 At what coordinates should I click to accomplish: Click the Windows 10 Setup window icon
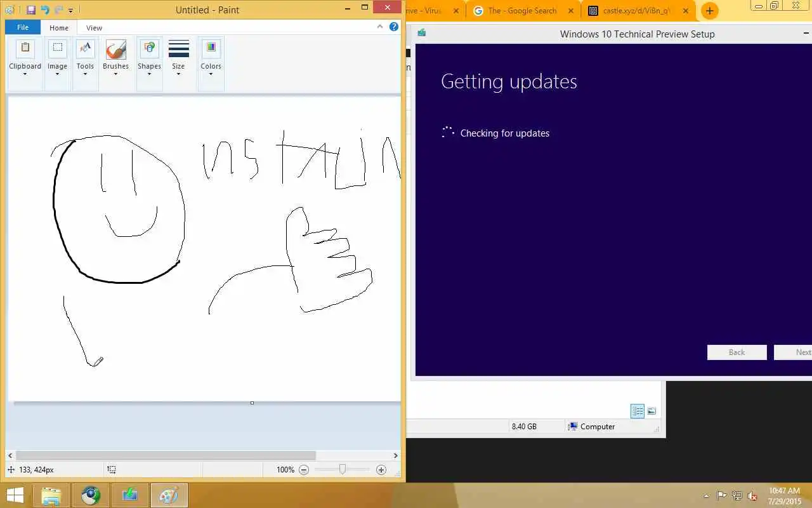tap(422, 34)
